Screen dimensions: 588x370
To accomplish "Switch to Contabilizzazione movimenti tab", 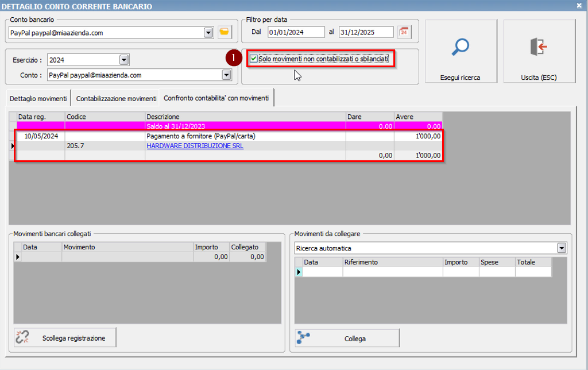I will pos(116,98).
